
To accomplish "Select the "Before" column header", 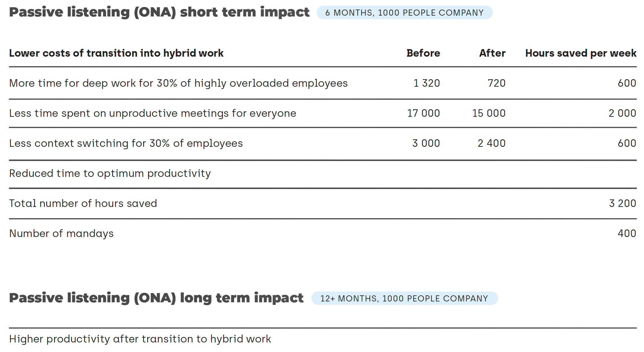I will [423, 53].
